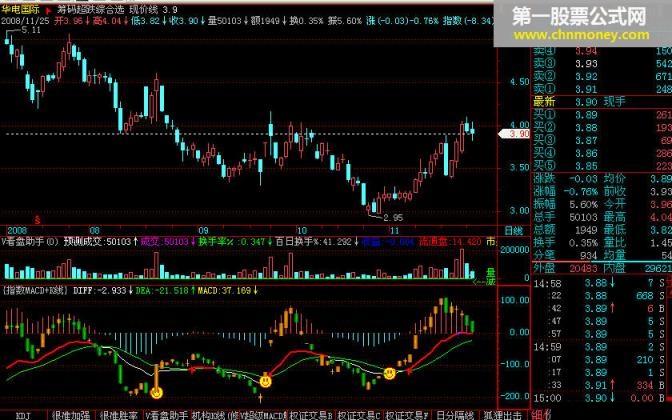
Task: Open the 日分隔线 tab
Action: (455, 415)
